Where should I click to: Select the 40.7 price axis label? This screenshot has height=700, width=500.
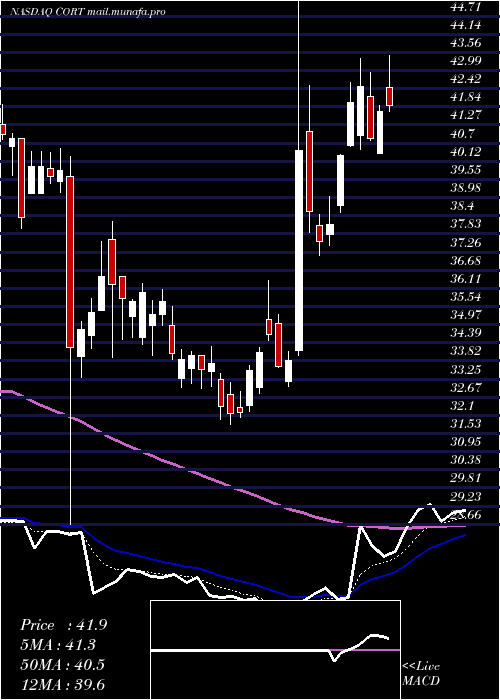tap(463, 134)
